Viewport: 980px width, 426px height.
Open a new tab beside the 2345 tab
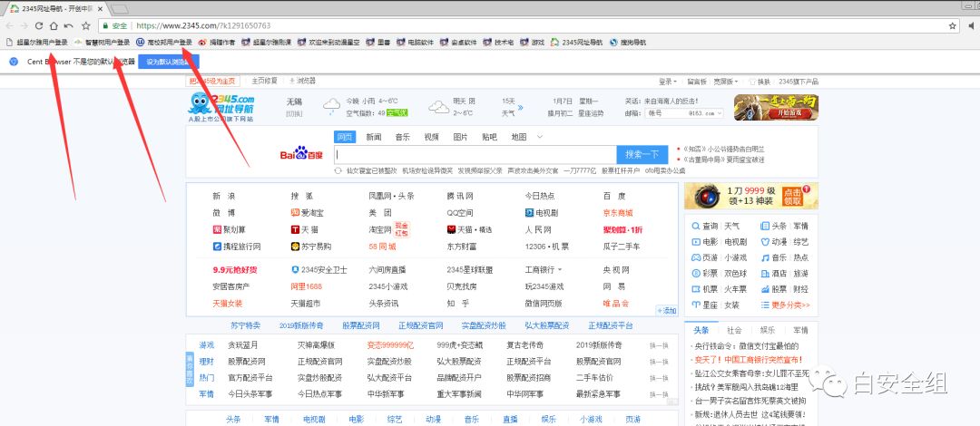point(120,9)
